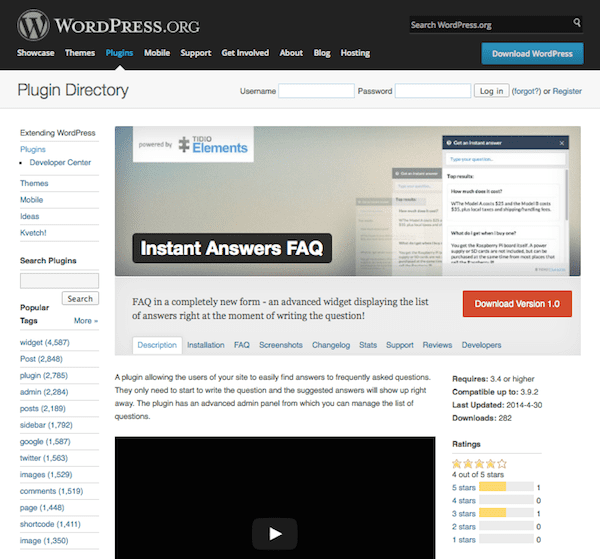
Task: Click the 2 stars rating link
Action: click(x=463, y=526)
